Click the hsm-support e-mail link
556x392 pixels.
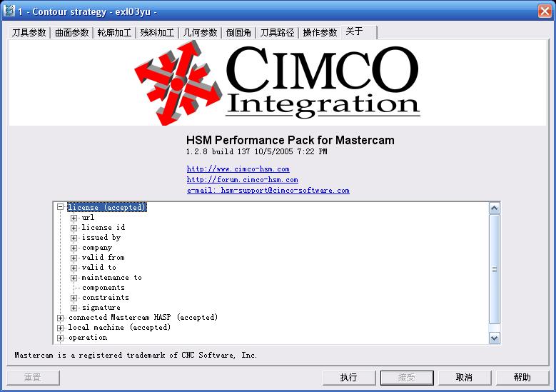click(268, 190)
